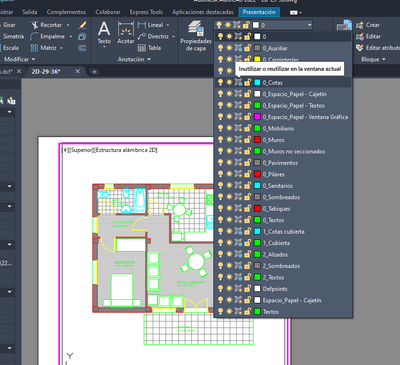Activate the Acotar dimension tool
Image resolution: width=400 pixels, height=365 pixels.
126,33
